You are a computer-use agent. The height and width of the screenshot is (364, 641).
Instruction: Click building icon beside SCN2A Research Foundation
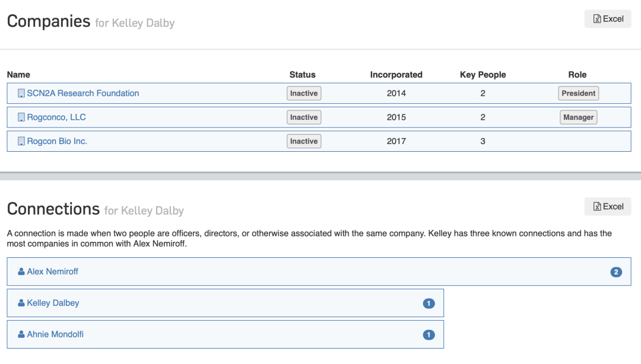(21, 94)
